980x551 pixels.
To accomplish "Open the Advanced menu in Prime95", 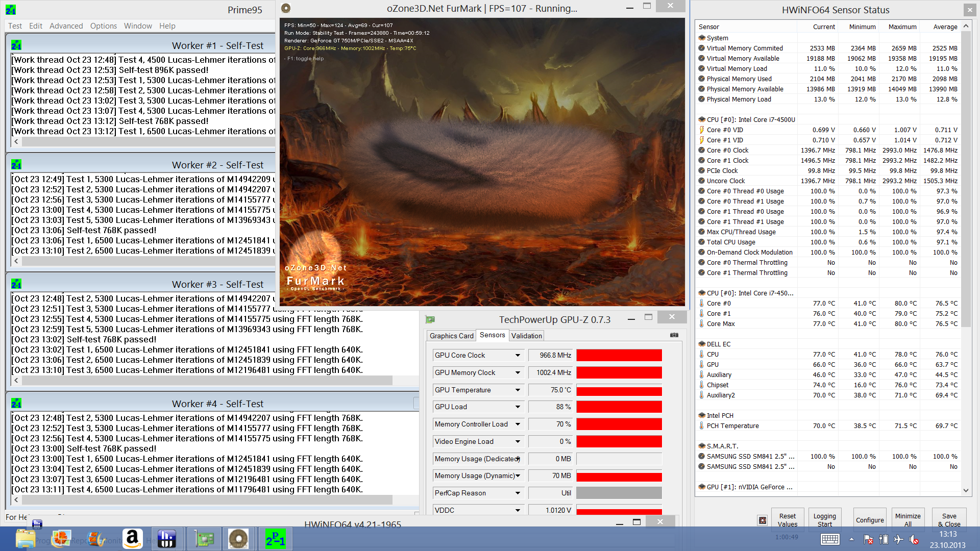I will click(66, 26).
